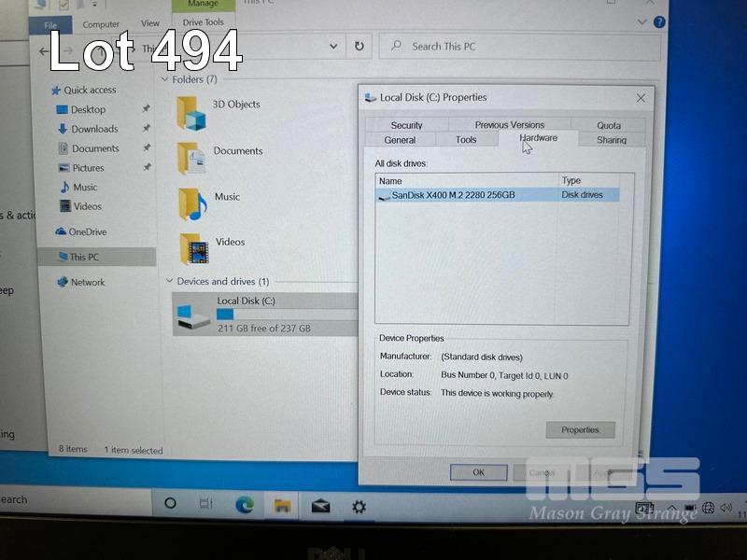Screen dimensions: 747x560
Task: Open the Tools tab in Properties
Action: coord(466,140)
